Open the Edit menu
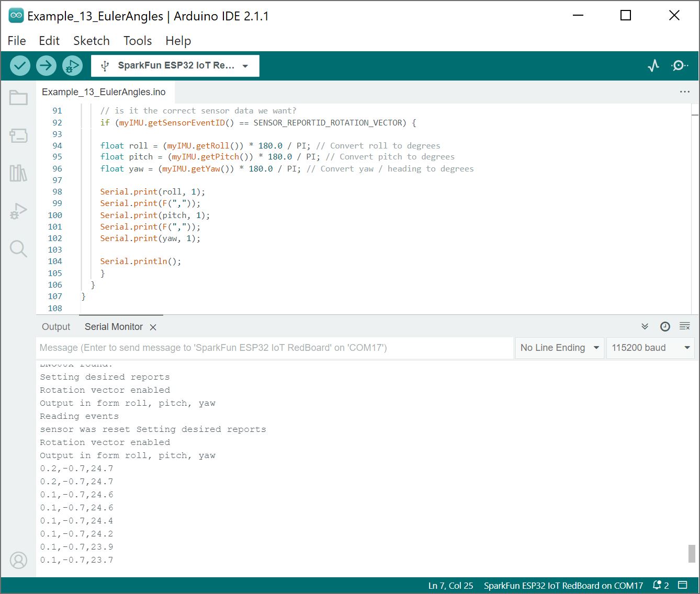Image resolution: width=700 pixels, height=594 pixels. (49, 41)
